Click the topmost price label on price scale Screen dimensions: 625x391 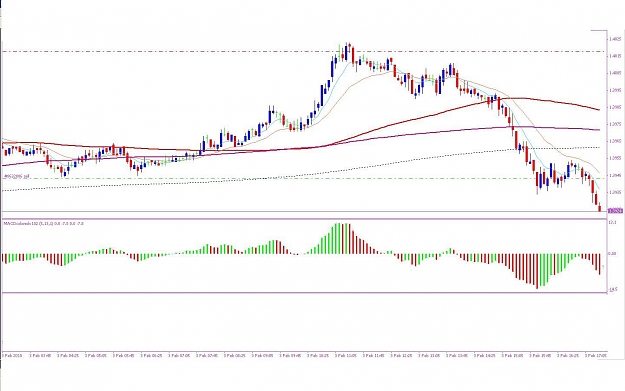coord(615,39)
